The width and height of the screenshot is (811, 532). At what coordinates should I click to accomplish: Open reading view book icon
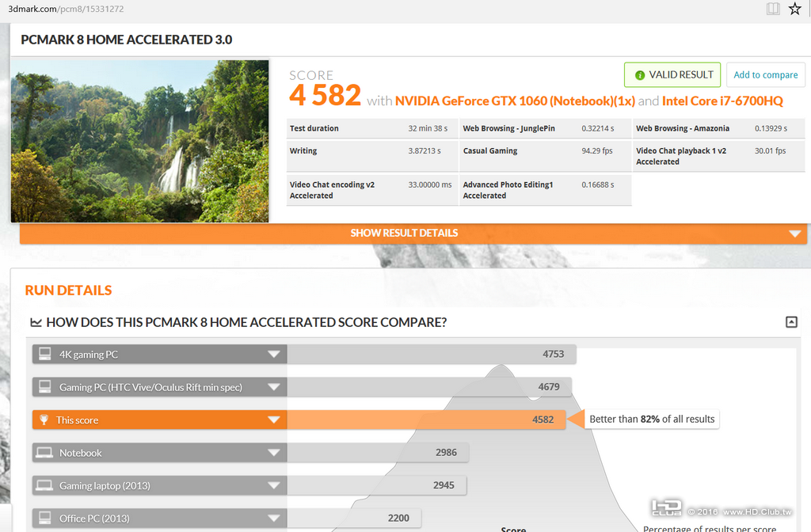point(773,8)
